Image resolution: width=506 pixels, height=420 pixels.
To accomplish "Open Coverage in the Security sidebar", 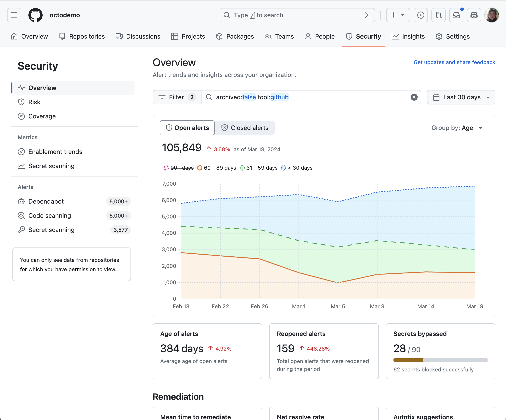I will [x=74, y=116].
